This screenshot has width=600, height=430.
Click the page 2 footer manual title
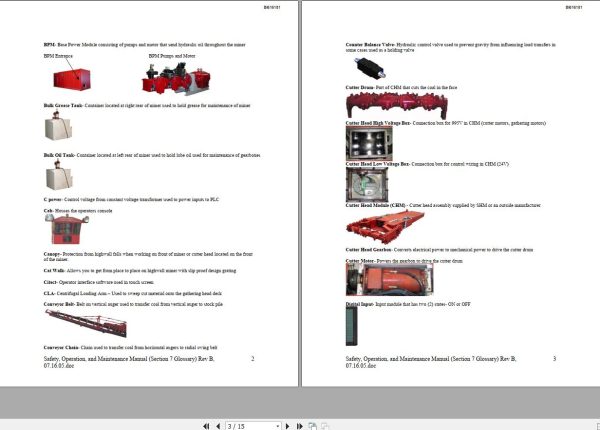(129, 362)
